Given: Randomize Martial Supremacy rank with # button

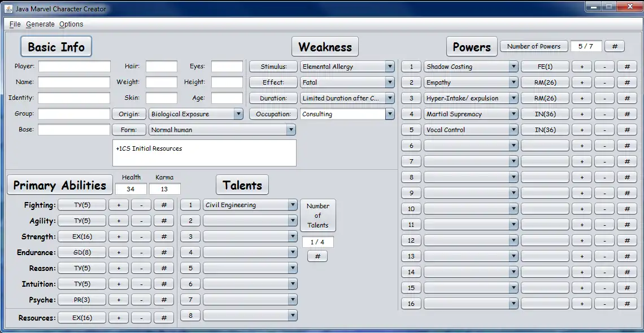Looking at the screenshot, I should (627, 114).
